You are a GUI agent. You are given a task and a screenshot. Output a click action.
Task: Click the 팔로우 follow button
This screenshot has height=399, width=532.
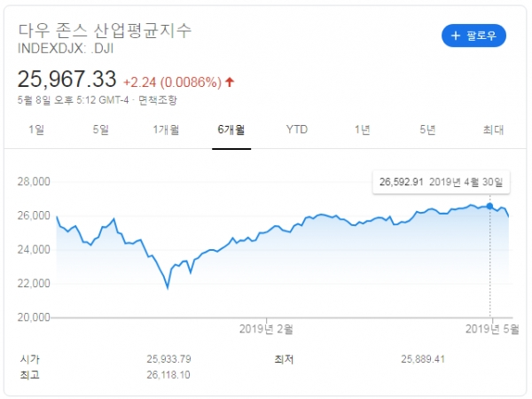click(473, 36)
